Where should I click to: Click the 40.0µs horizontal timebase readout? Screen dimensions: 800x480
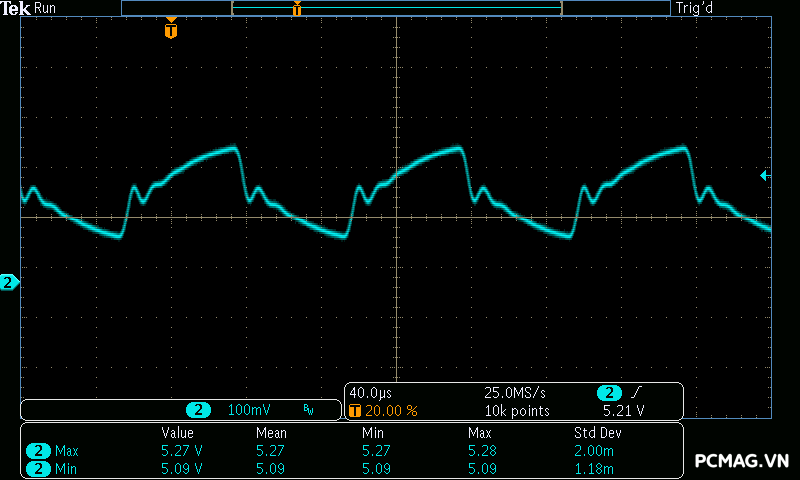[x=370, y=393]
